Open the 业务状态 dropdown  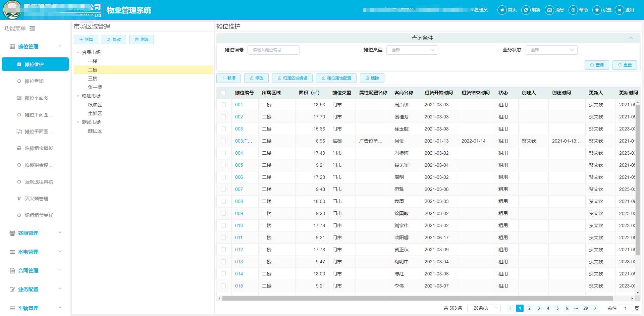[x=551, y=50]
